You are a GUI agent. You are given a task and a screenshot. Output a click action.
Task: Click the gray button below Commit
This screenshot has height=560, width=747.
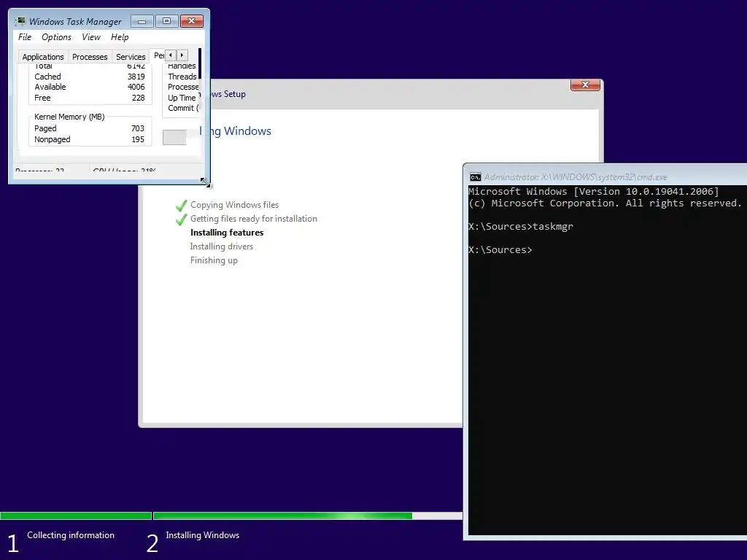(174, 137)
